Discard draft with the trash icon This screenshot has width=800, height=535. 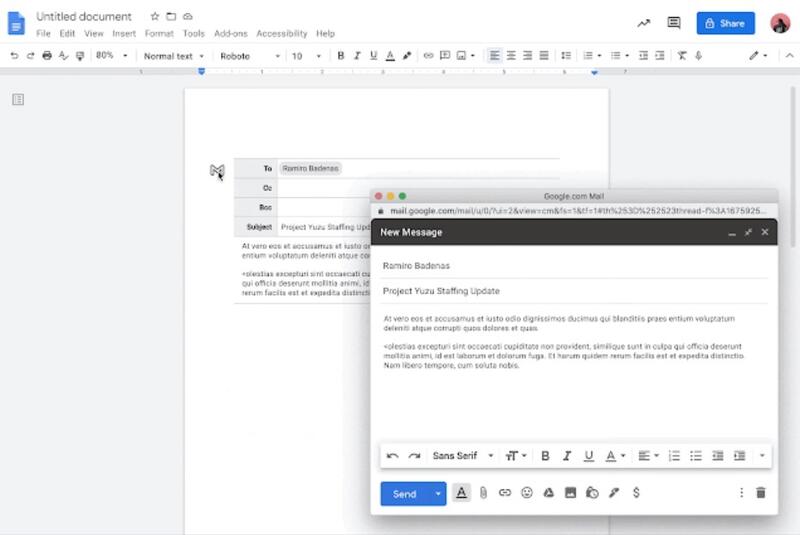(x=761, y=493)
